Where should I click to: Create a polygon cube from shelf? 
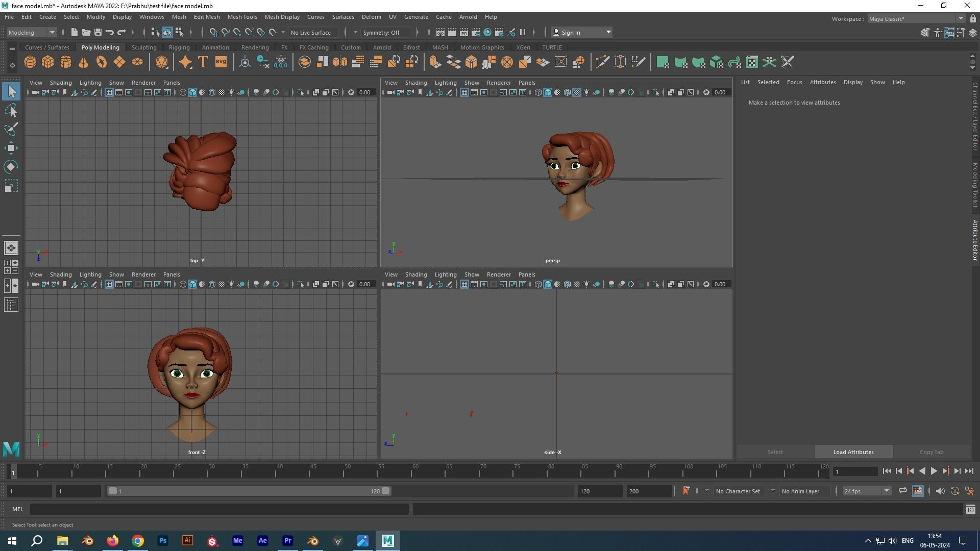point(48,62)
